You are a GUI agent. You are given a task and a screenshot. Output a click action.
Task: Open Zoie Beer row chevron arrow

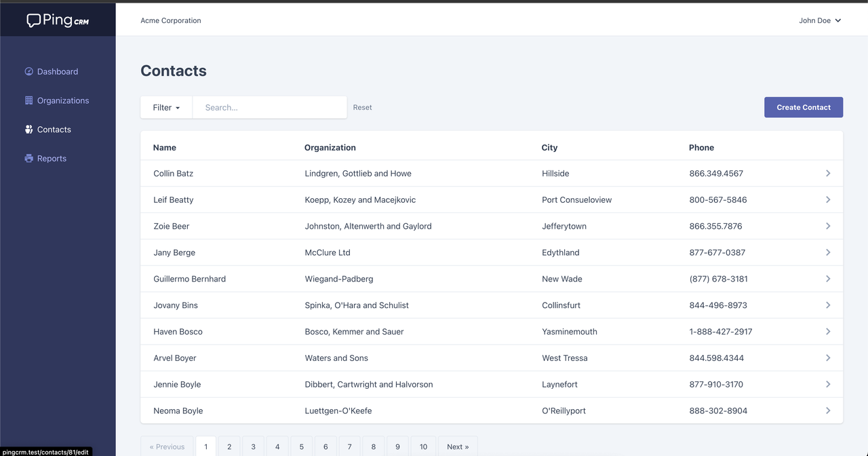828,226
